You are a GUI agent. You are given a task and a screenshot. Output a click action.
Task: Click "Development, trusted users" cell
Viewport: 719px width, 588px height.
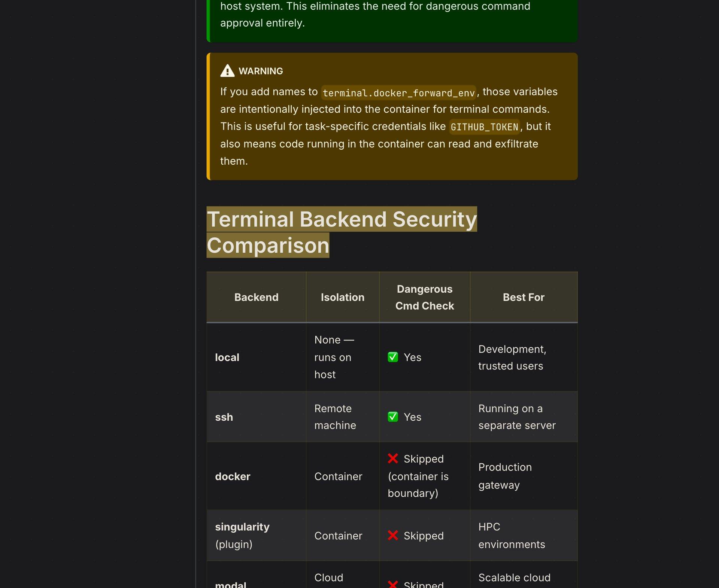524,357
